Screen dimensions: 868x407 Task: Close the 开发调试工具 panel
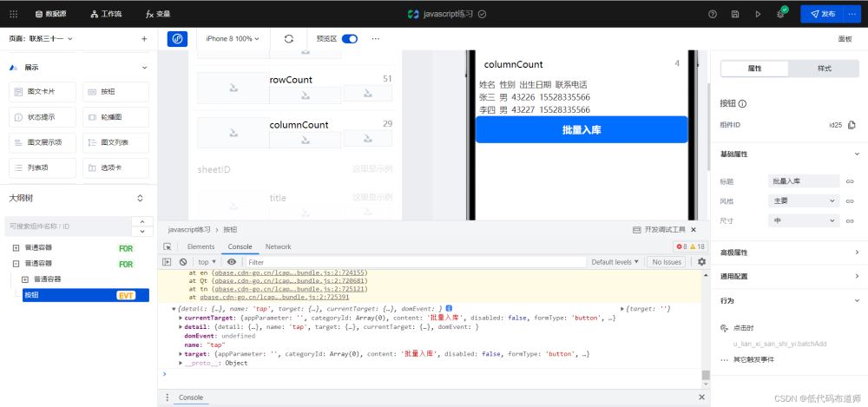pyautogui.click(x=694, y=229)
